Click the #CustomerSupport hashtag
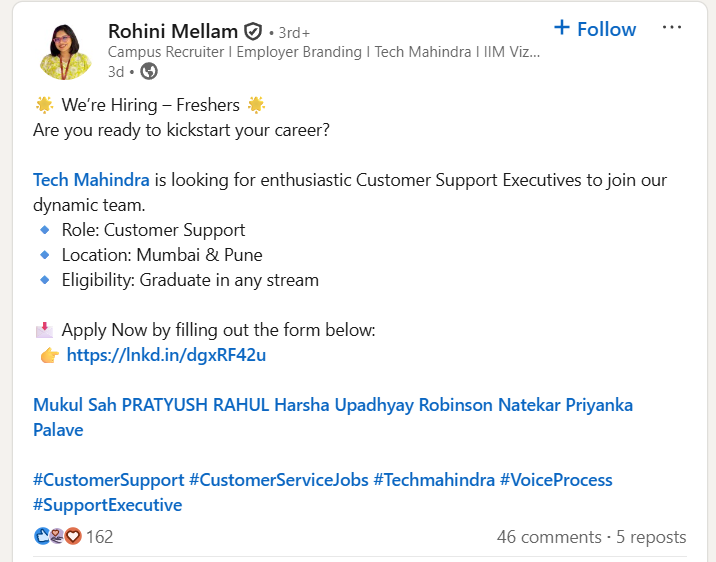Image resolution: width=716 pixels, height=562 pixels. click(108, 480)
